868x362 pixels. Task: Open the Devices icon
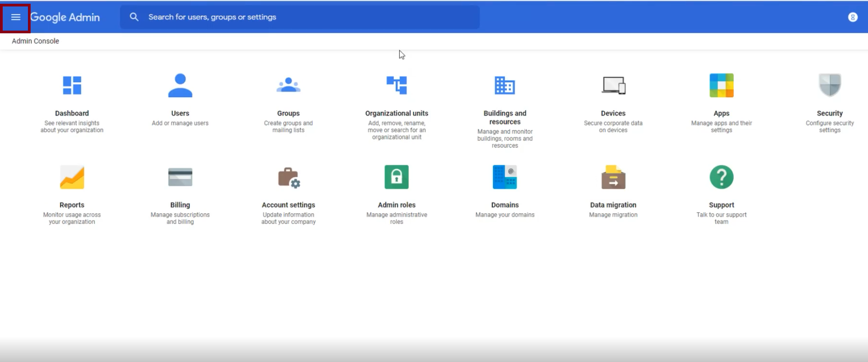coord(613,85)
